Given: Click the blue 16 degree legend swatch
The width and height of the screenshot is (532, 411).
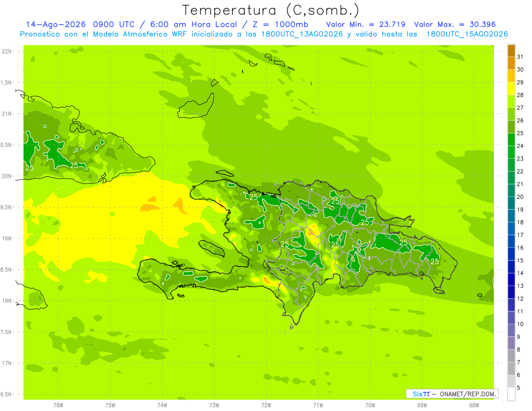Looking at the screenshot, I should [511, 254].
